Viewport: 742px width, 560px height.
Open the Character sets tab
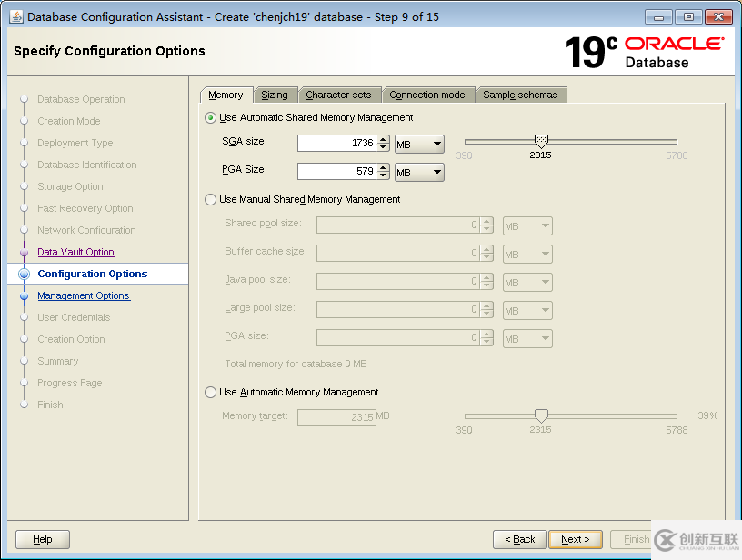click(338, 95)
